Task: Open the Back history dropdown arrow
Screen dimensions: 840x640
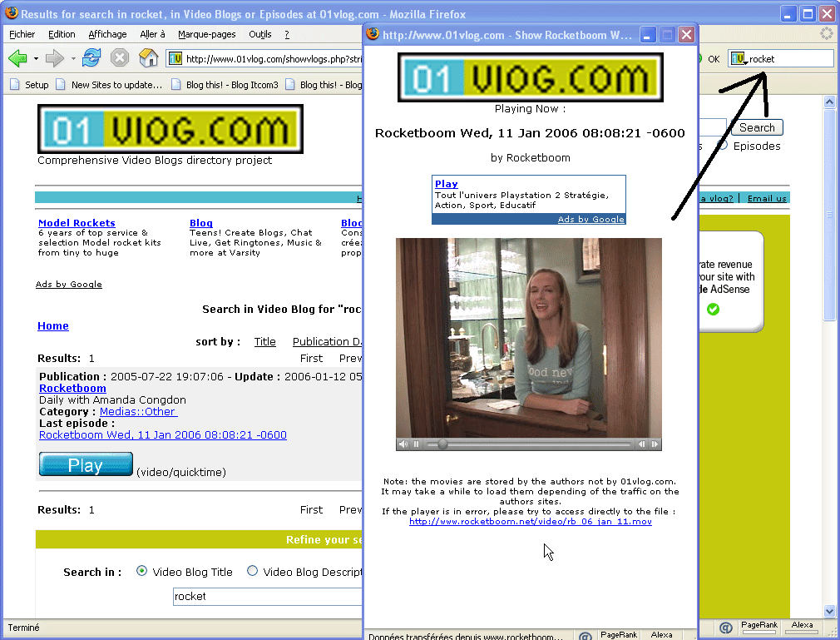Action: click(x=36, y=58)
